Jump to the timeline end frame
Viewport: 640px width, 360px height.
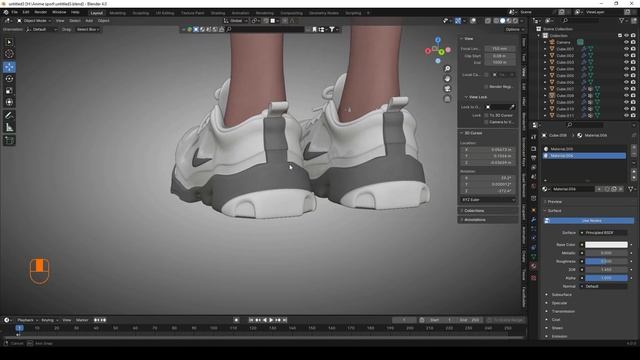(285, 320)
